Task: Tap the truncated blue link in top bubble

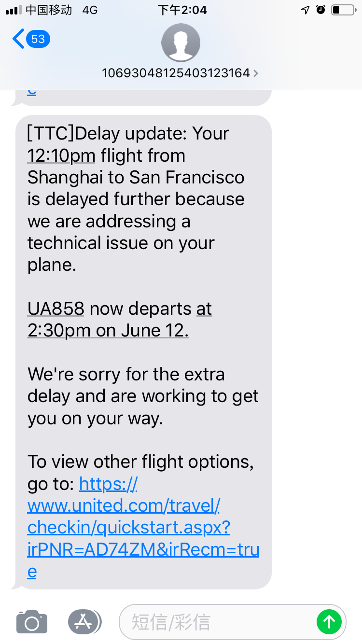Action: tap(32, 92)
